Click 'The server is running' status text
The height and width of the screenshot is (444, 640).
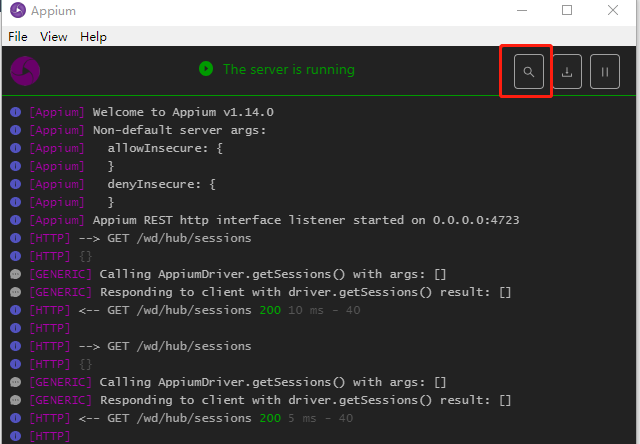click(x=289, y=69)
